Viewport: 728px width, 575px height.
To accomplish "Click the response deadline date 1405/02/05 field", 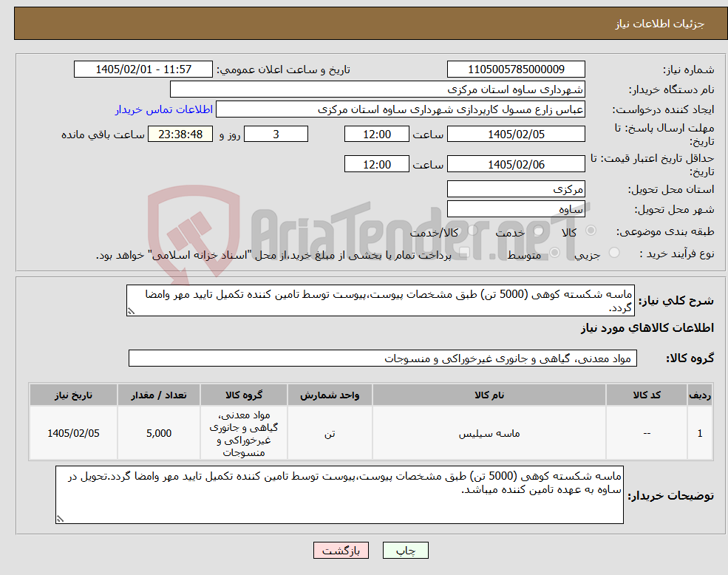I will [516, 135].
